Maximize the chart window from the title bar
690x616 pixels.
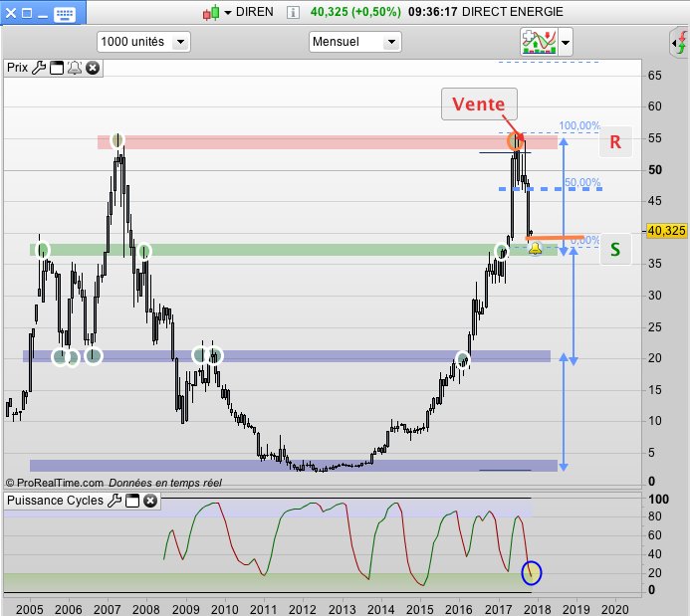(x=27, y=13)
